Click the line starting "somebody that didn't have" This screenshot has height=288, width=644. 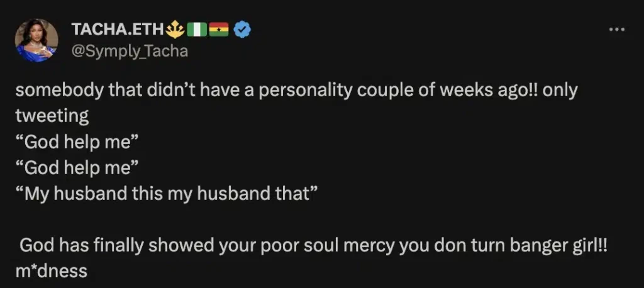(296, 91)
